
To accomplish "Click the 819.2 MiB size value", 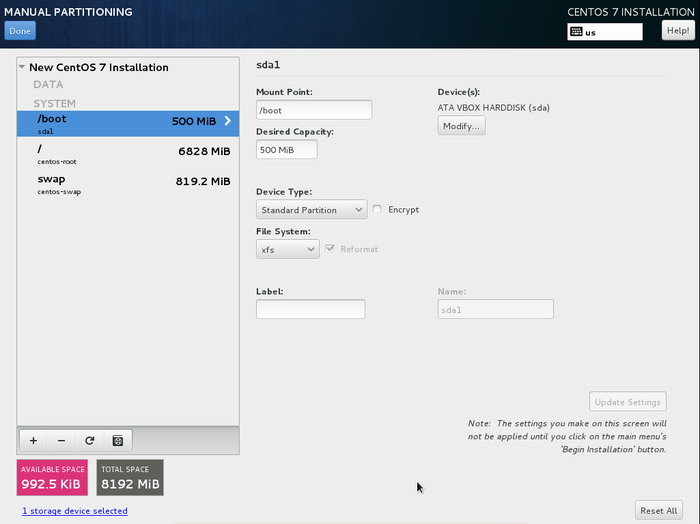I will [203, 181].
